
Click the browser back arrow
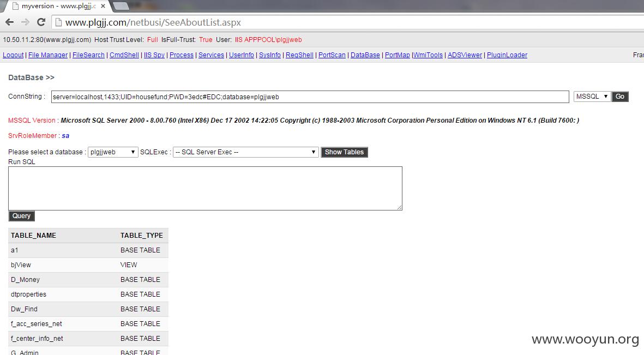[9, 22]
